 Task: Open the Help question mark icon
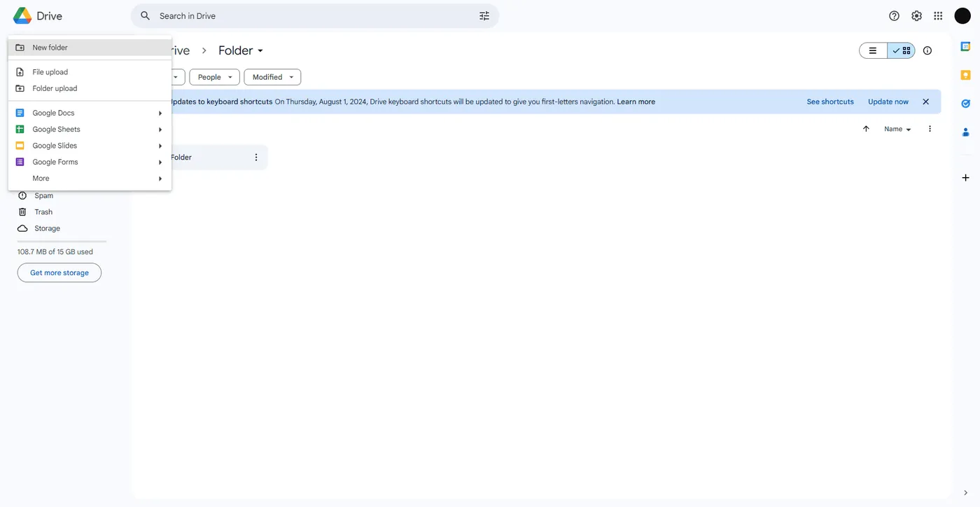tap(894, 15)
